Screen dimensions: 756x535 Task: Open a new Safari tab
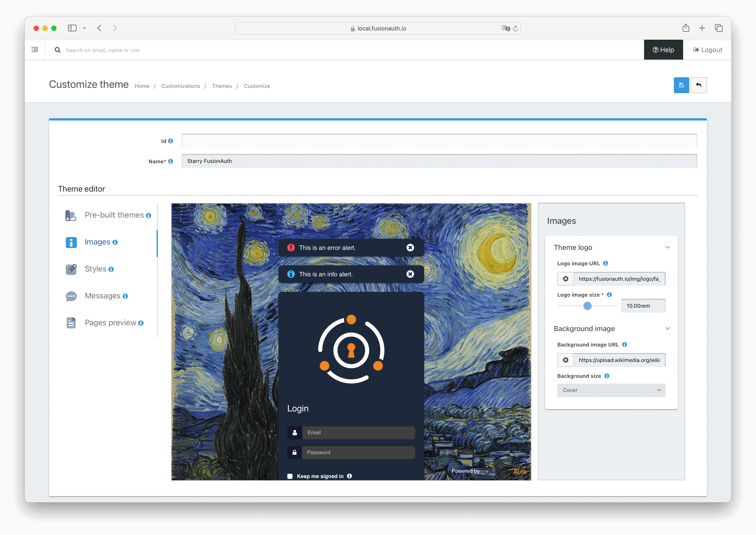coord(702,28)
